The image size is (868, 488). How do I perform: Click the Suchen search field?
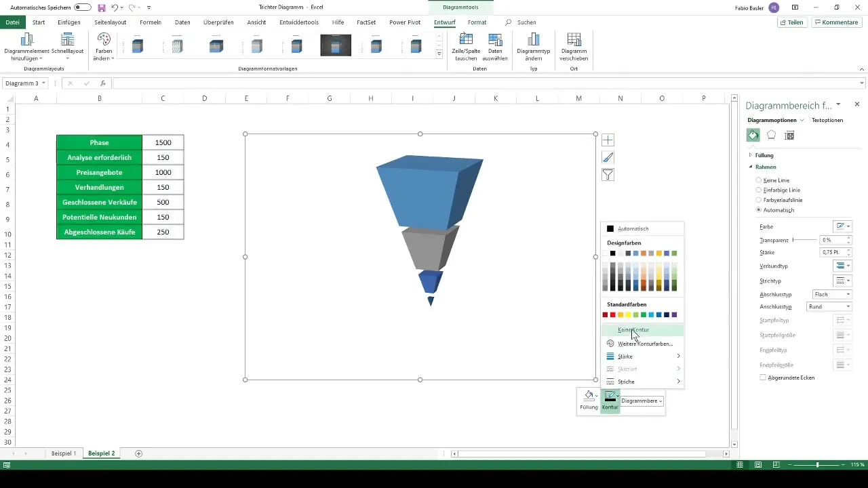tap(527, 22)
